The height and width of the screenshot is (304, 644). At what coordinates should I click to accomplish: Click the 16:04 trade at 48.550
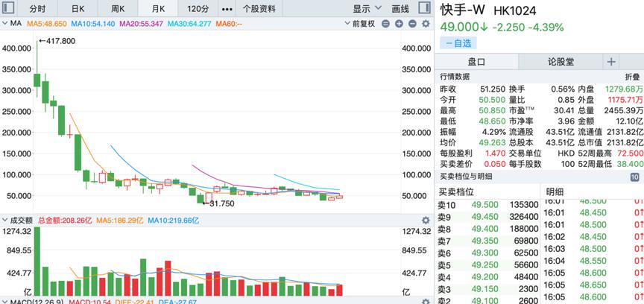click(593, 261)
